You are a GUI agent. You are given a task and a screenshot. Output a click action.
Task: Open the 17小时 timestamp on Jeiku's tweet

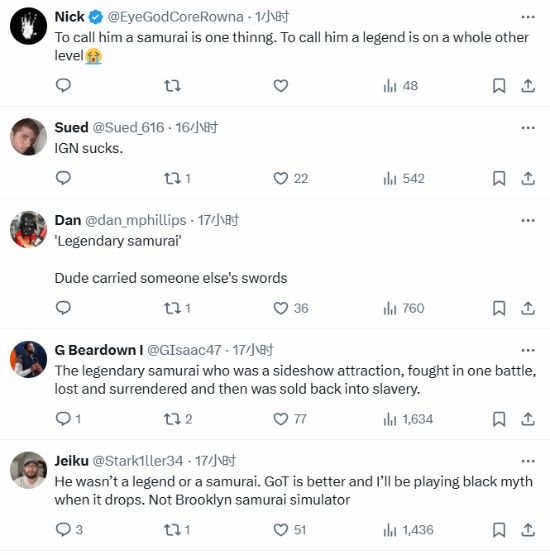tap(215, 461)
